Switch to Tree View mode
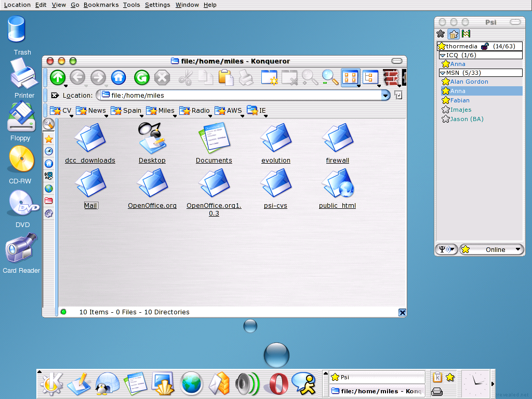 pyautogui.click(x=370, y=78)
